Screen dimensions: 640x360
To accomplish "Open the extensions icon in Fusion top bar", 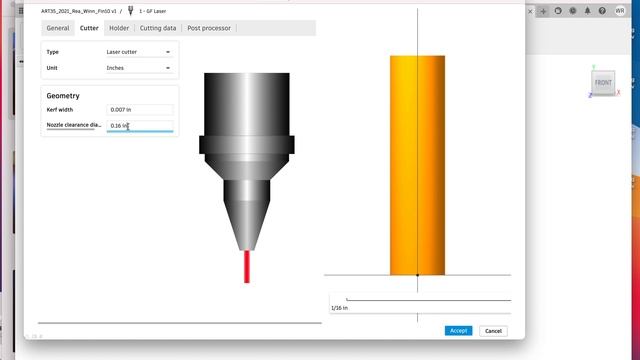I will pos(558,11).
